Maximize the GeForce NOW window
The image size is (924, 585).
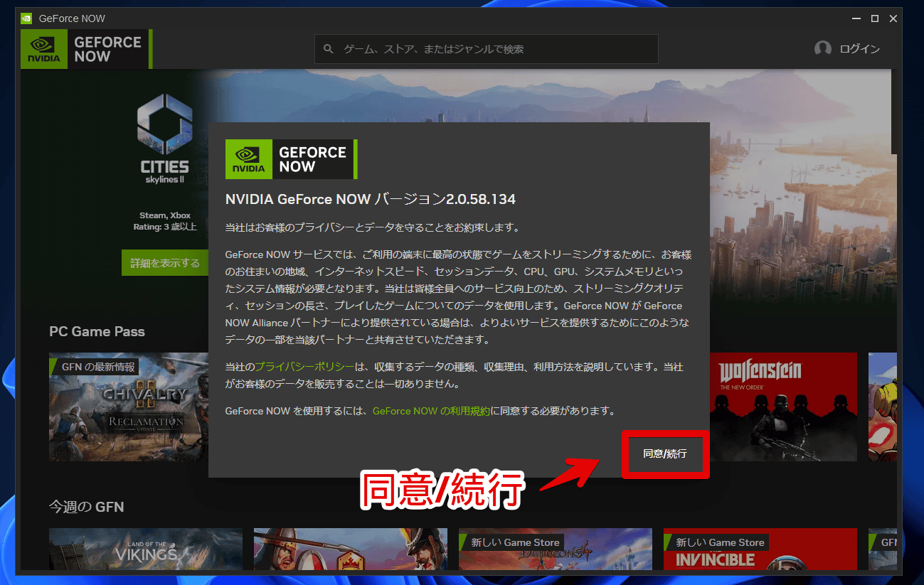[x=875, y=18]
